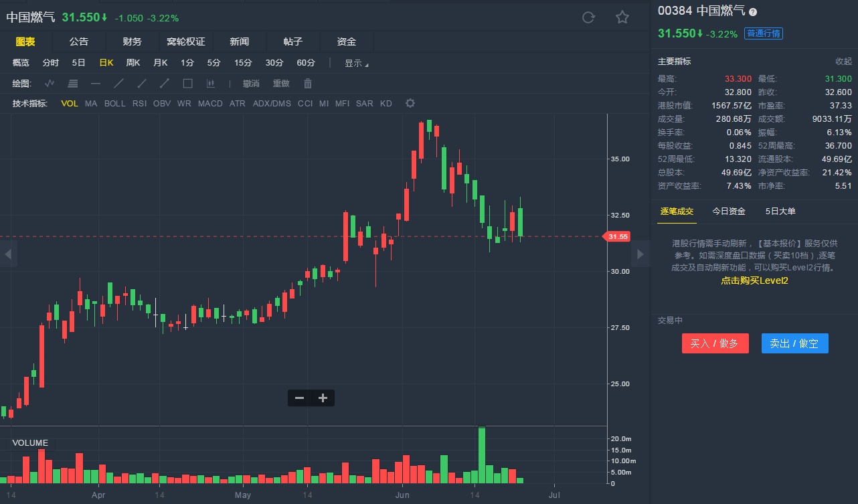Turn on the ADX/DMS indicator
Viewport: 858px width, 504px height.
(272, 104)
